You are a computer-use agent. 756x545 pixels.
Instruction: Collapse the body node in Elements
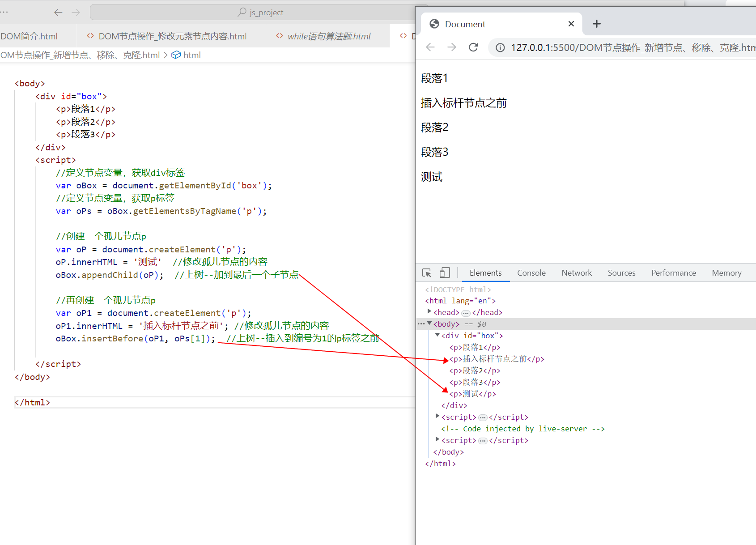pos(429,324)
